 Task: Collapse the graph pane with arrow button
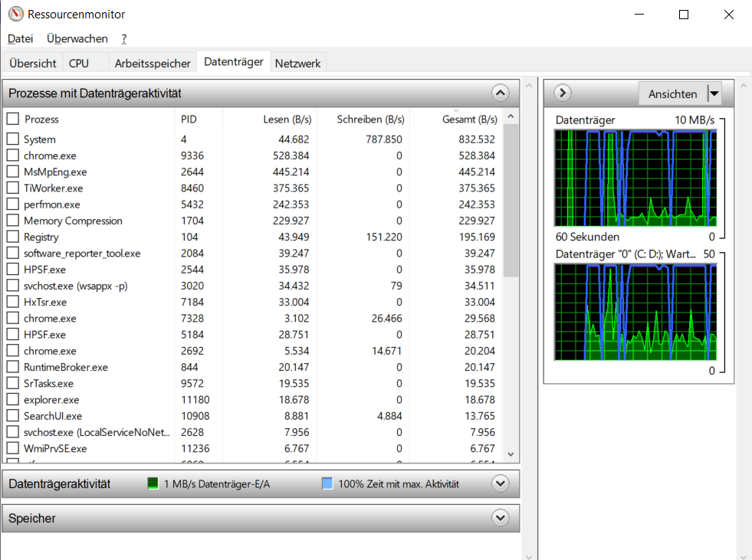(563, 93)
